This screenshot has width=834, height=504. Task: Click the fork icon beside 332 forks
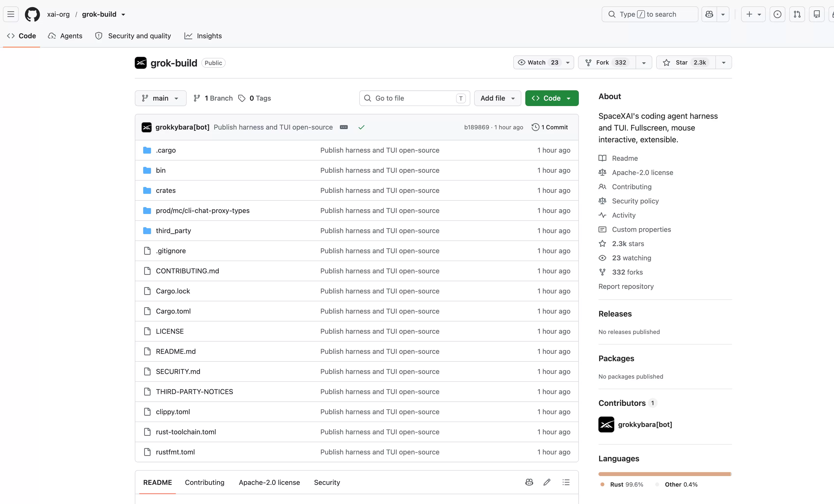[602, 272]
